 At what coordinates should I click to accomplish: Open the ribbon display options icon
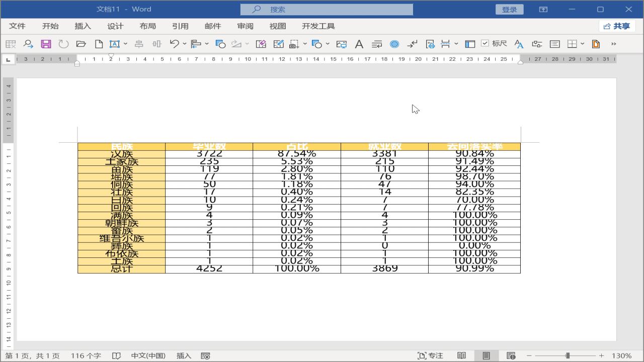[x=543, y=9]
